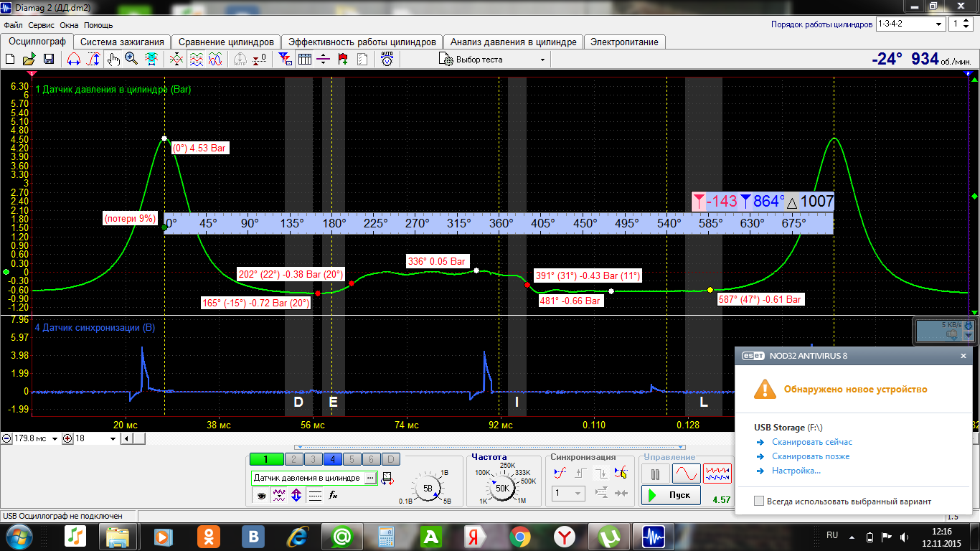Open Google Chrome from the taskbar

tap(520, 536)
